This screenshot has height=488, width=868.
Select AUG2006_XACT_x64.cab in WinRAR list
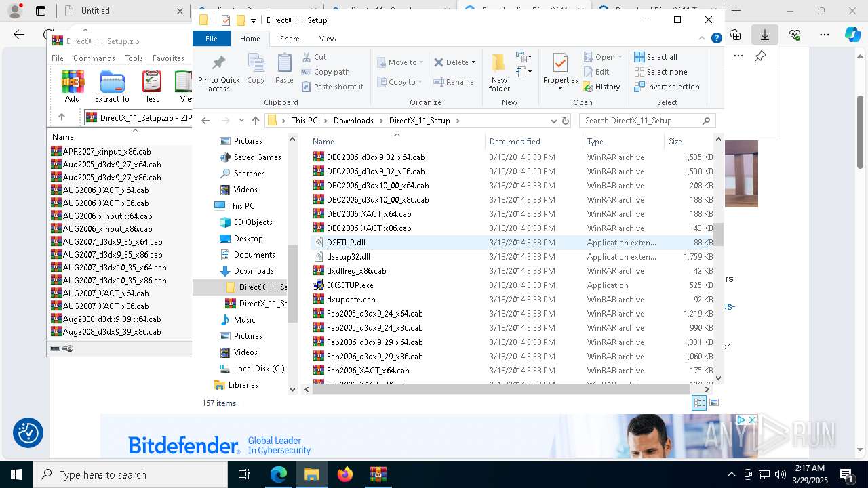point(106,190)
